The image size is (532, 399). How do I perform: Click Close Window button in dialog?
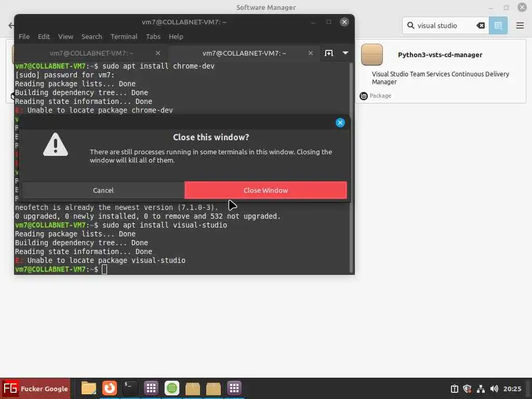(x=265, y=190)
